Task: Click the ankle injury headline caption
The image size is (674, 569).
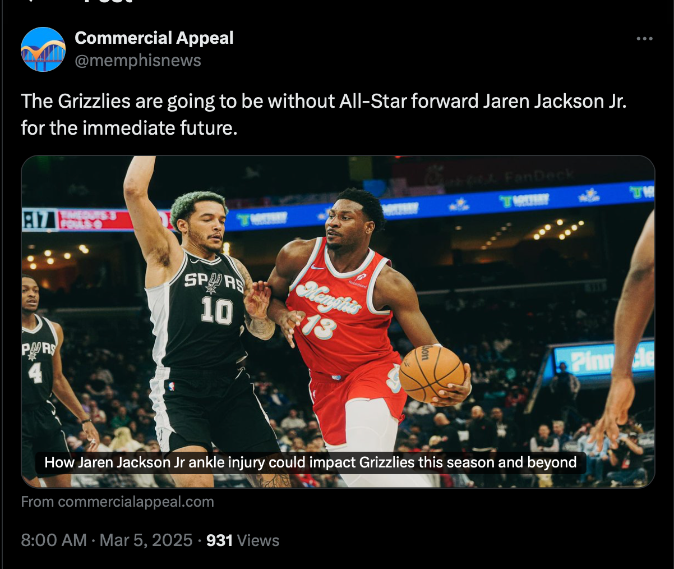Action: 310,462
